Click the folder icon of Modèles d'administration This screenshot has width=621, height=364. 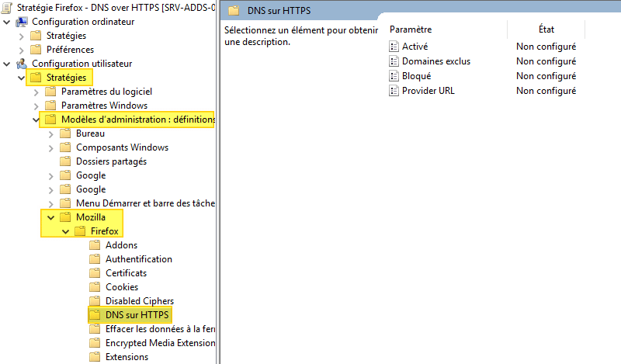(50, 120)
